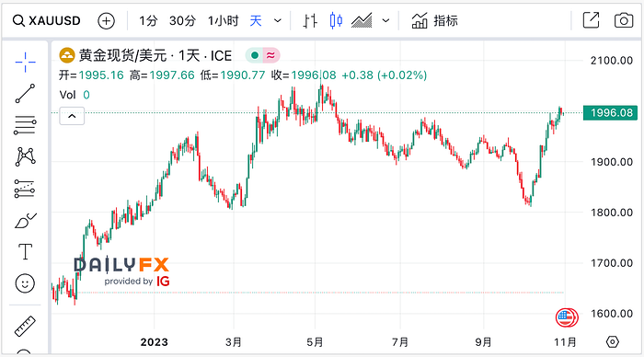
Task: Open the emoji icons tool
Action: [x=25, y=283]
